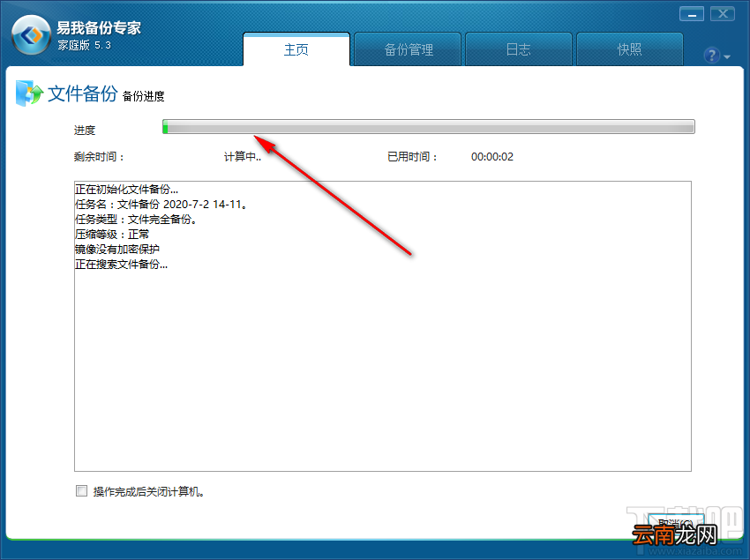Expand the help dropdown arrow
The image size is (750, 560).
(727, 57)
